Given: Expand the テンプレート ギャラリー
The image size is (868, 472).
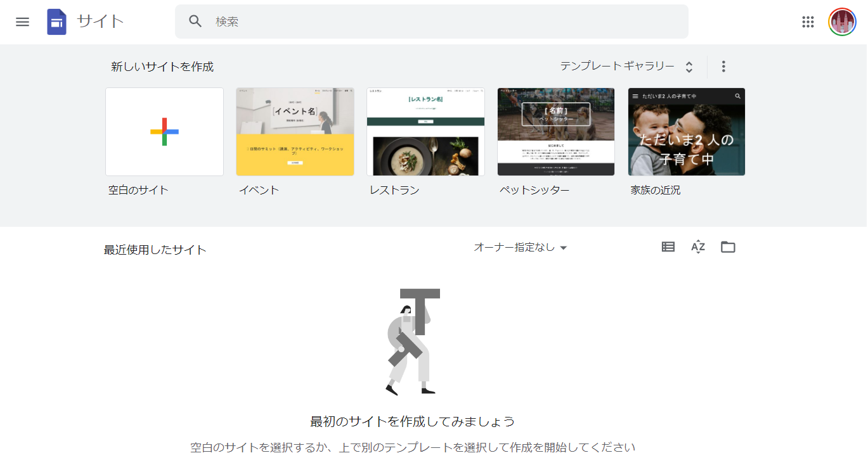Looking at the screenshot, I should 627,67.
